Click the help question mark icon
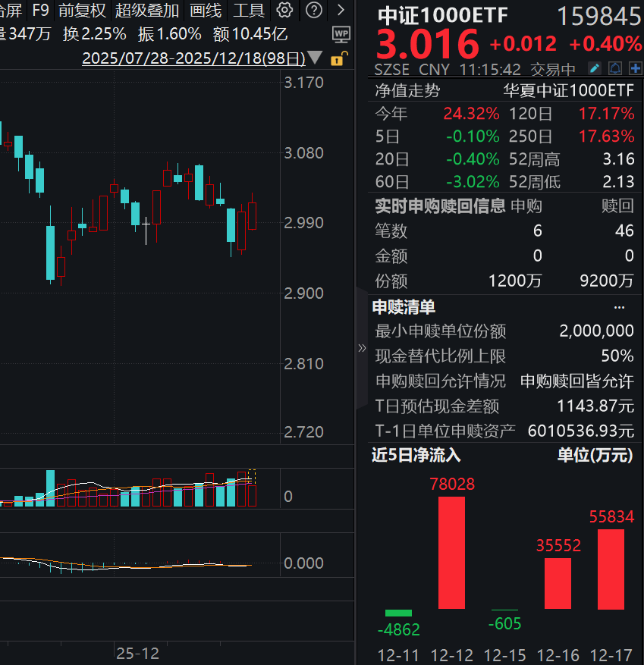The width and height of the screenshot is (644, 665). click(314, 10)
